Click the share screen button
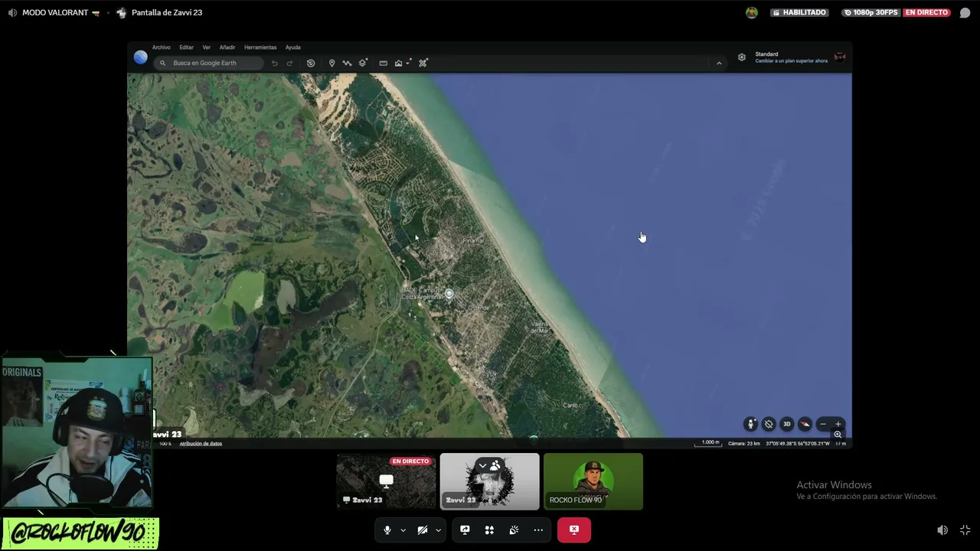The image size is (980, 551). coord(465,530)
